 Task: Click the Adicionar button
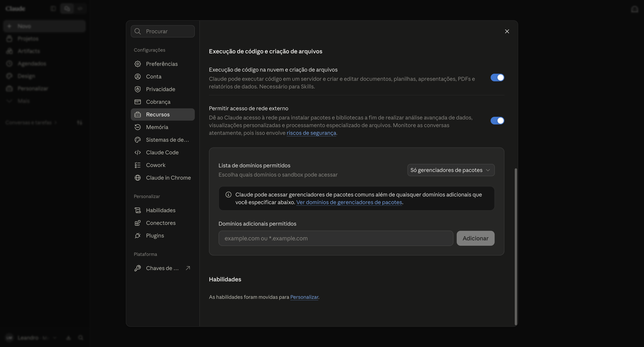[x=475, y=238]
